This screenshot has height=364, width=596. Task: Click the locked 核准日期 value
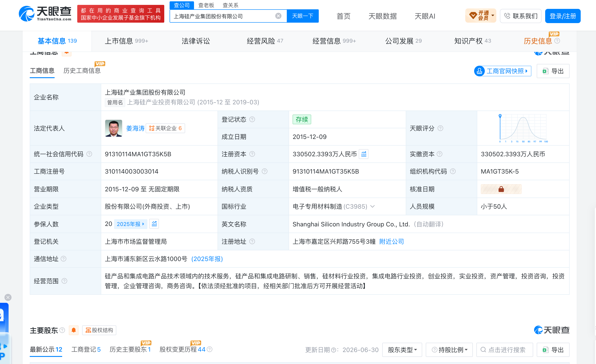click(x=501, y=189)
